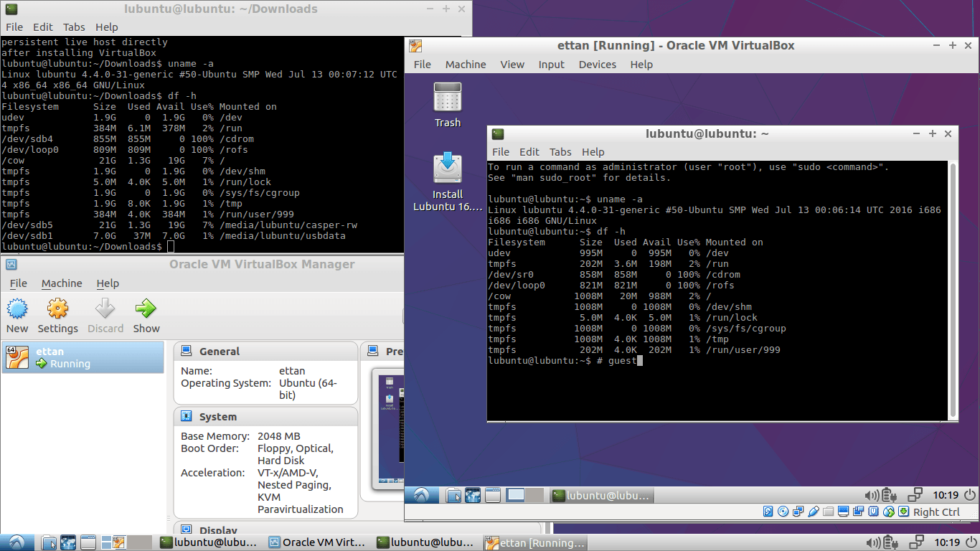This screenshot has width=980, height=551.
Task: Click the optical disk indicator in VM status bar
Action: [x=783, y=512]
